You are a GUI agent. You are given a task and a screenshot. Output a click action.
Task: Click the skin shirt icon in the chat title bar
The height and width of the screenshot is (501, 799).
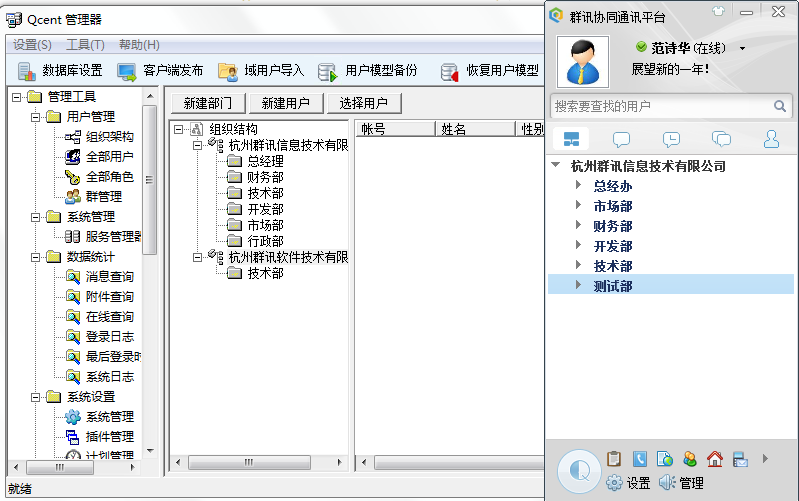pyautogui.click(x=718, y=11)
